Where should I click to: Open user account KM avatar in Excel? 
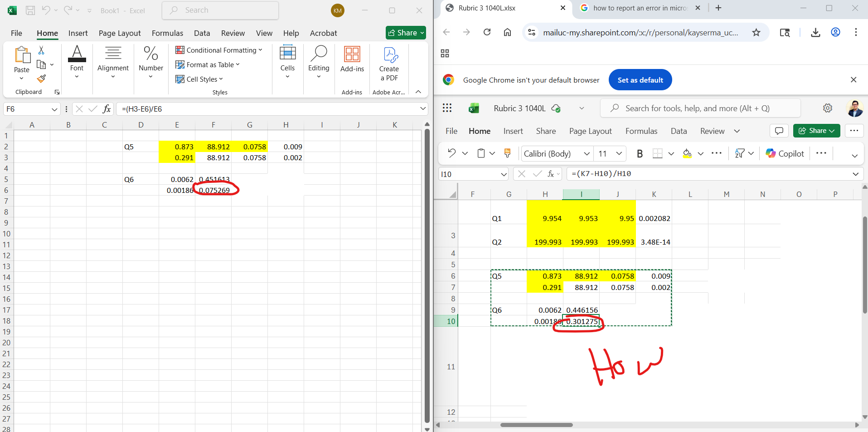(338, 10)
